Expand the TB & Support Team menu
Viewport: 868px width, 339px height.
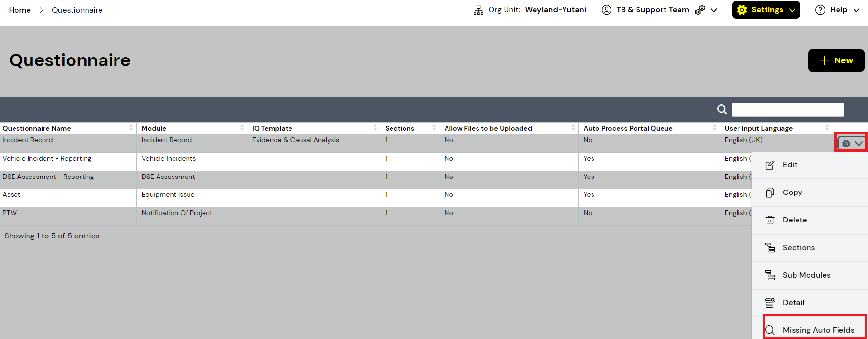[714, 10]
